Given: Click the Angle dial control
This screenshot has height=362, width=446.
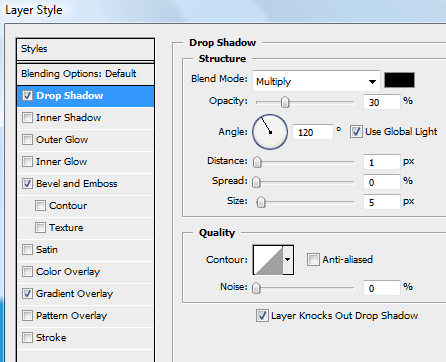Looking at the screenshot, I should 270,132.
